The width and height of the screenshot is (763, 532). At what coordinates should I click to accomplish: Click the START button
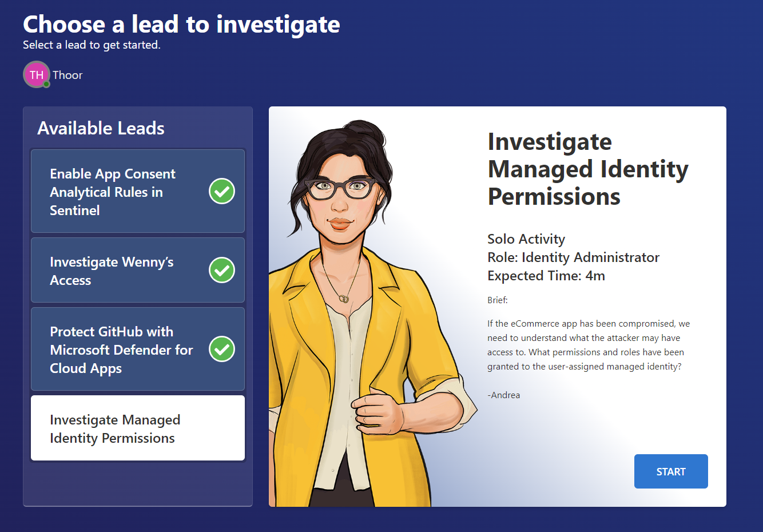(671, 471)
